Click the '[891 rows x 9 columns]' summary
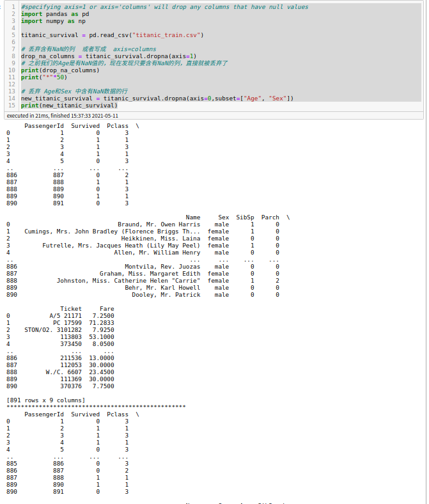 [45, 400]
